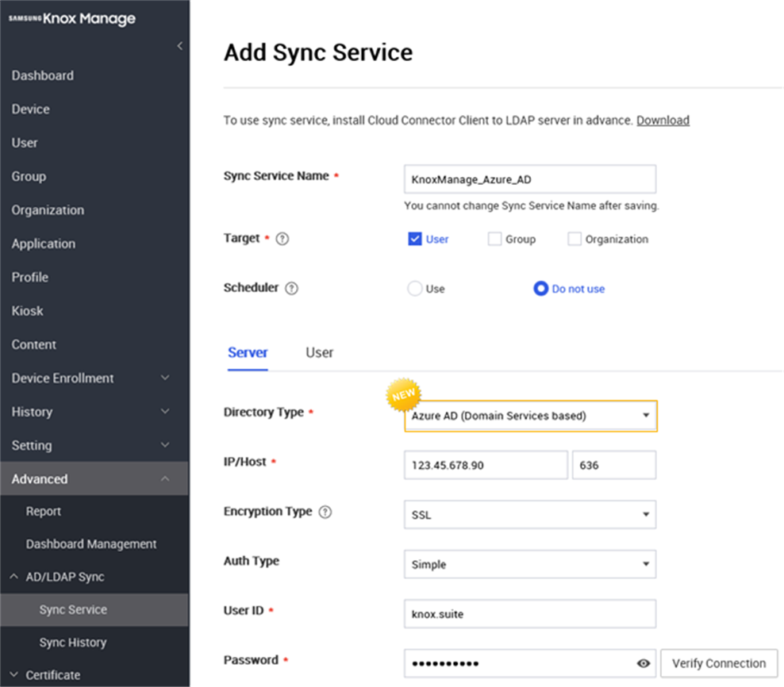
Task: Open Group in the sidebar
Action: coord(29,176)
